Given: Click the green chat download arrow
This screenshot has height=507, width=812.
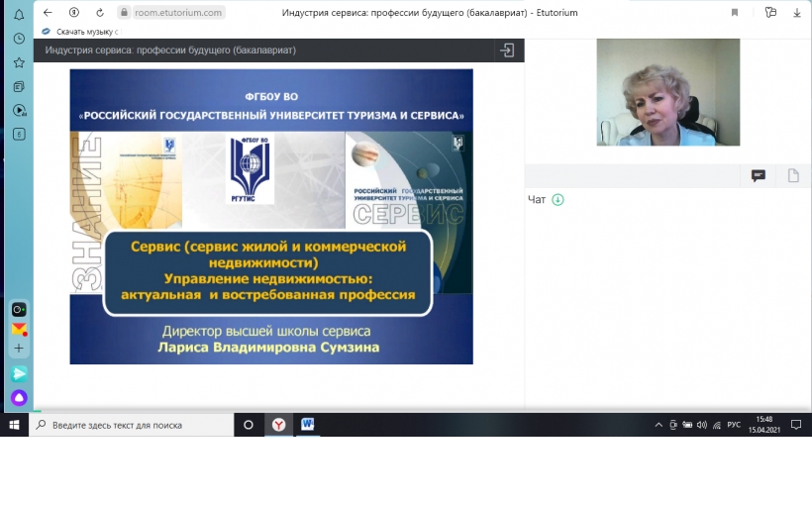Looking at the screenshot, I should (558, 200).
